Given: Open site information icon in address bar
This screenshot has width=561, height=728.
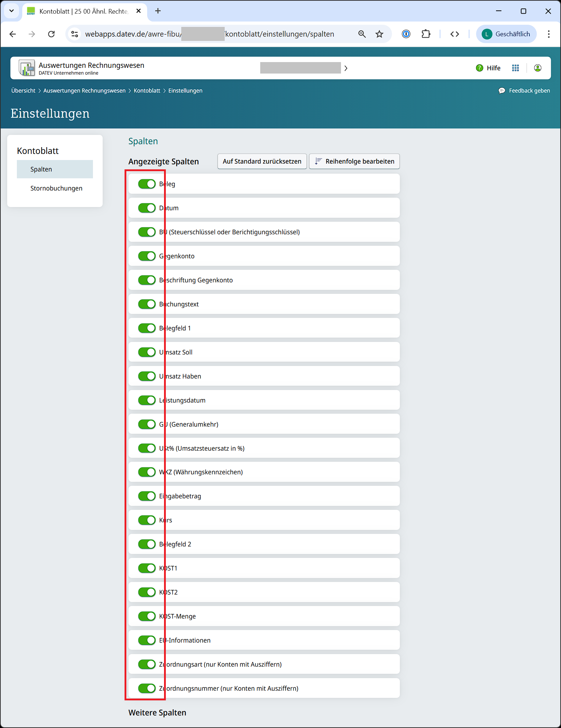Looking at the screenshot, I should [75, 34].
